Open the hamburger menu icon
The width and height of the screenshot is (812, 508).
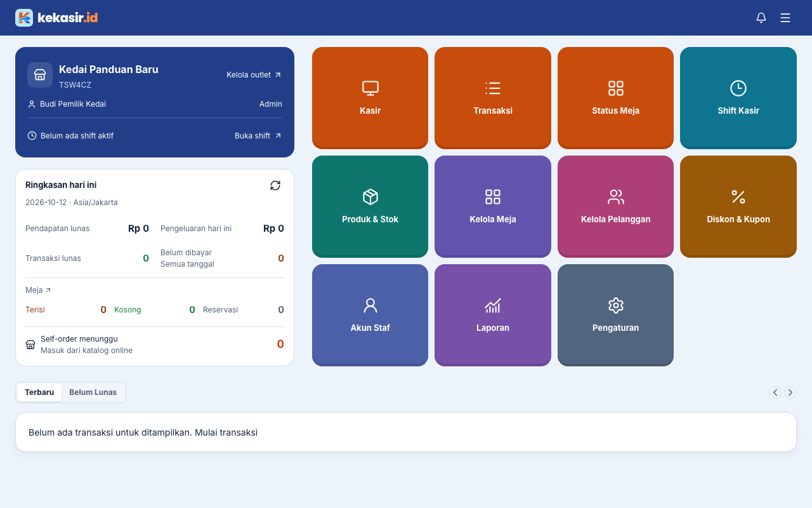(x=785, y=18)
